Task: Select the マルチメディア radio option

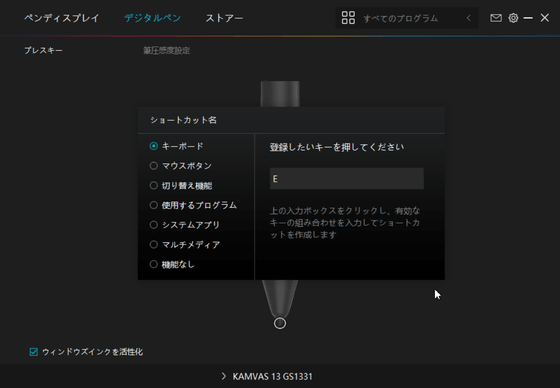Action: pos(154,244)
